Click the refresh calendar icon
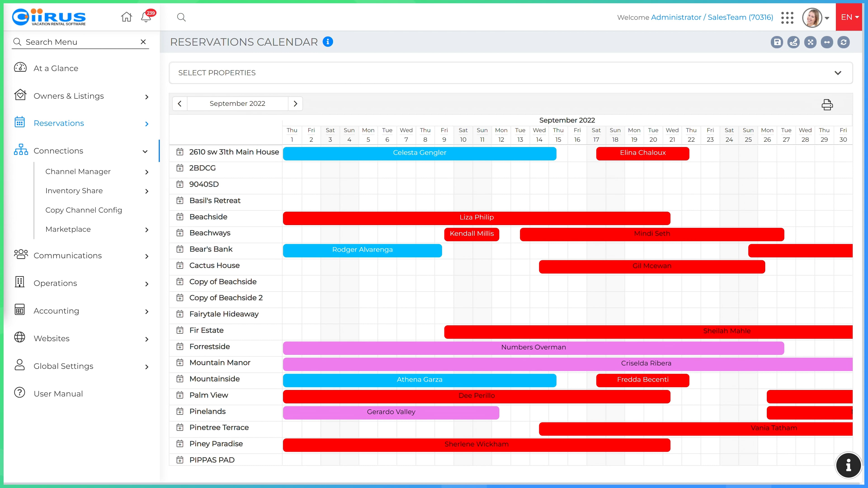 [843, 42]
